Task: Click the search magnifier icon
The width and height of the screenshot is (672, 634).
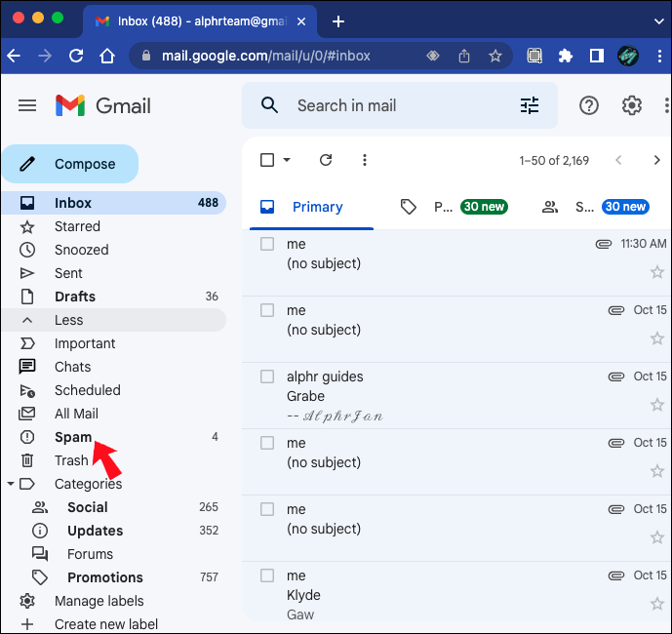Action: [x=269, y=105]
